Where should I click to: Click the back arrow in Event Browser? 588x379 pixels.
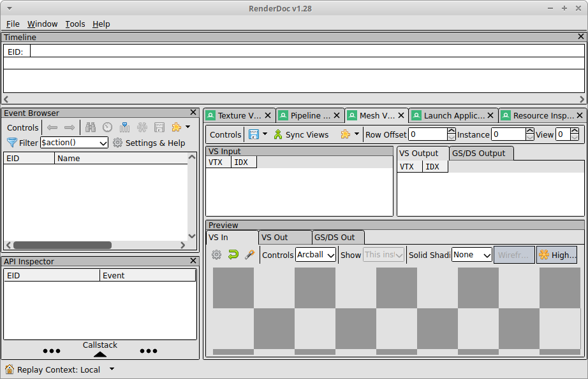click(52, 127)
